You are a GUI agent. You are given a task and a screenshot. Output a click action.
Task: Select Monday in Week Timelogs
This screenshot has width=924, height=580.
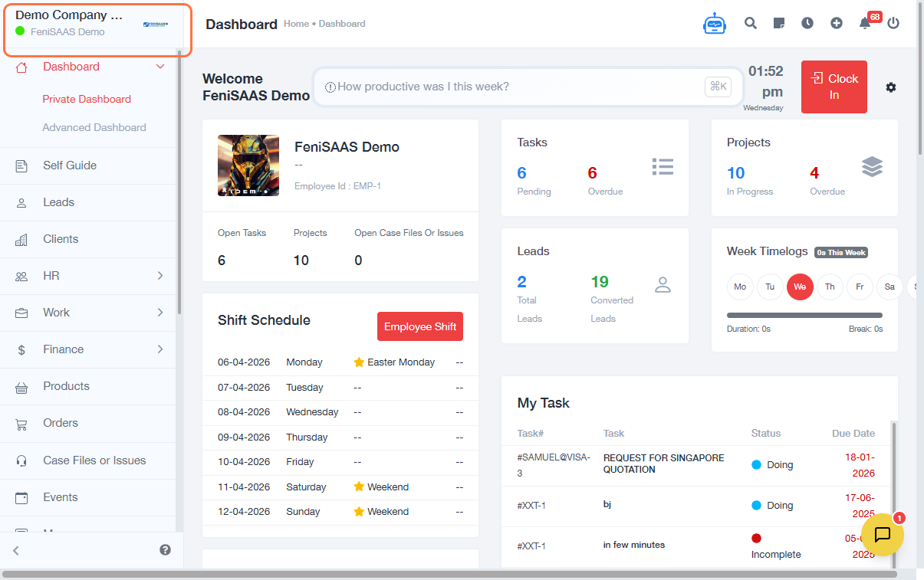(740, 287)
